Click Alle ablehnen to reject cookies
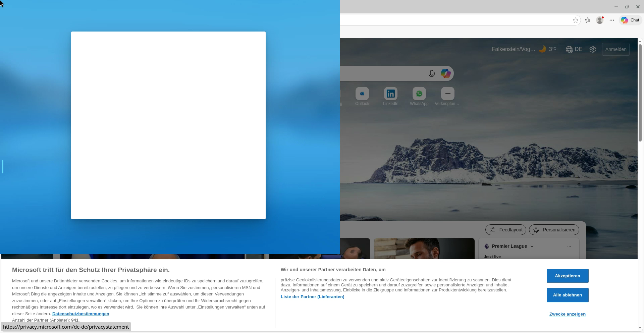 pos(568,295)
